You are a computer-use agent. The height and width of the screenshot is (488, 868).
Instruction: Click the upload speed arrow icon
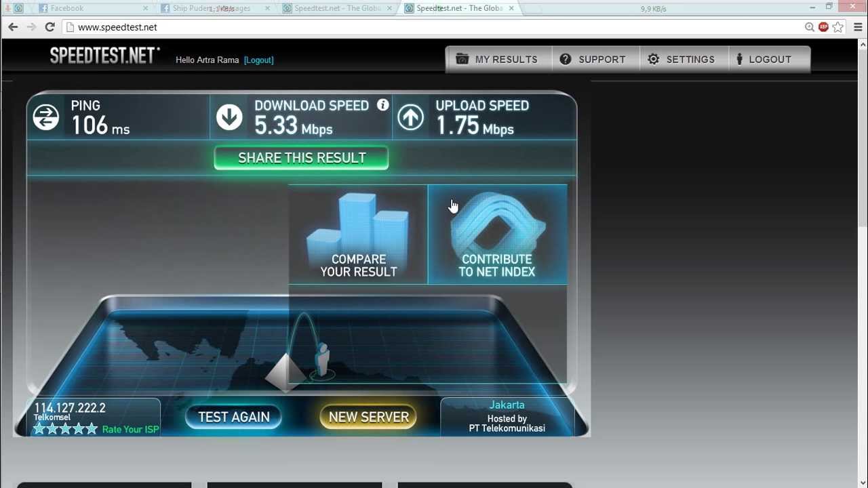[x=410, y=117]
